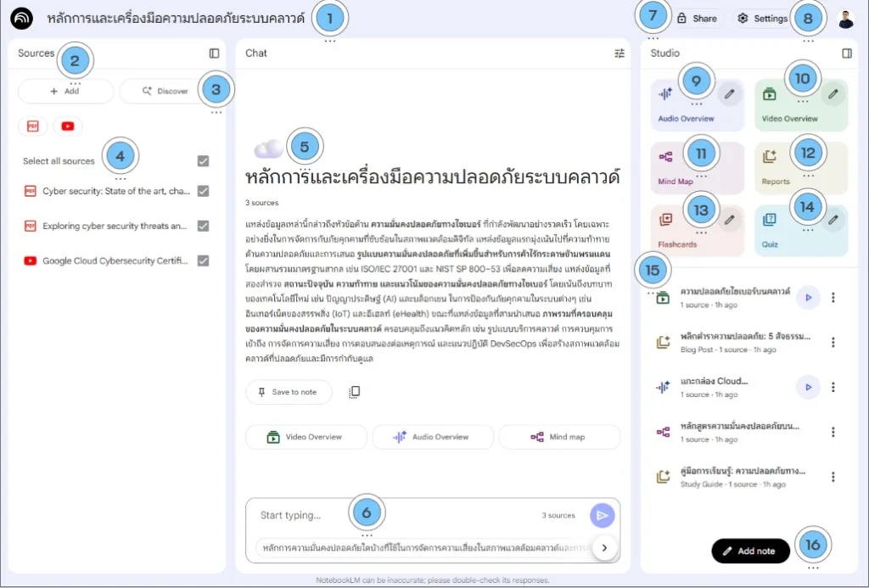Image resolution: width=869 pixels, height=588 pixels.
Task: Collapse the Studio panel
Action: click(x=846, y=53)
